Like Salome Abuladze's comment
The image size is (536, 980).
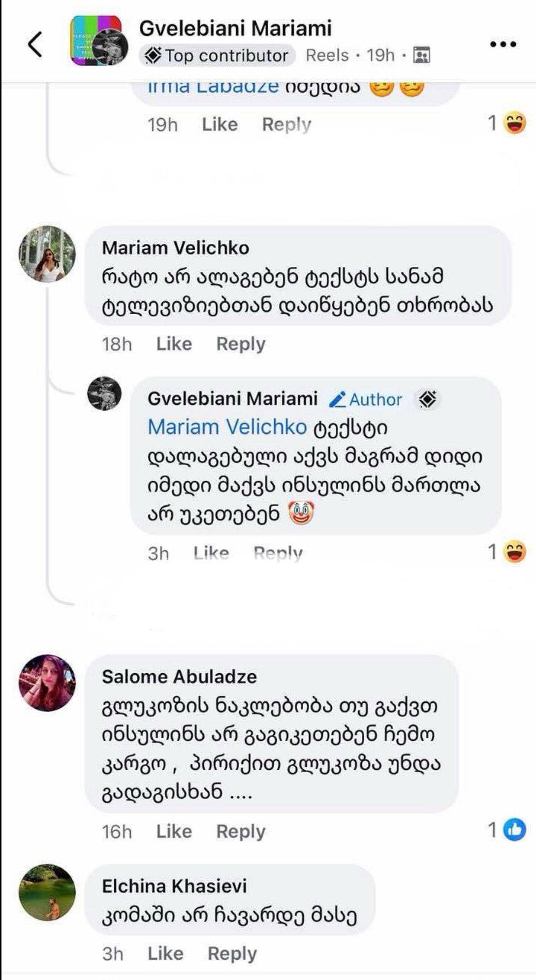(174, 831)
